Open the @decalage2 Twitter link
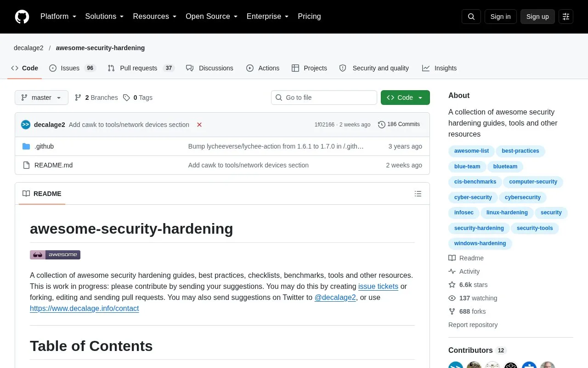 pos(335,297)
